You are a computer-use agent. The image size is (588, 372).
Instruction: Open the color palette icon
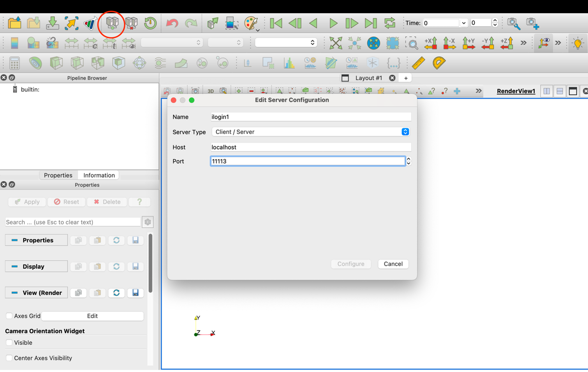250,23
